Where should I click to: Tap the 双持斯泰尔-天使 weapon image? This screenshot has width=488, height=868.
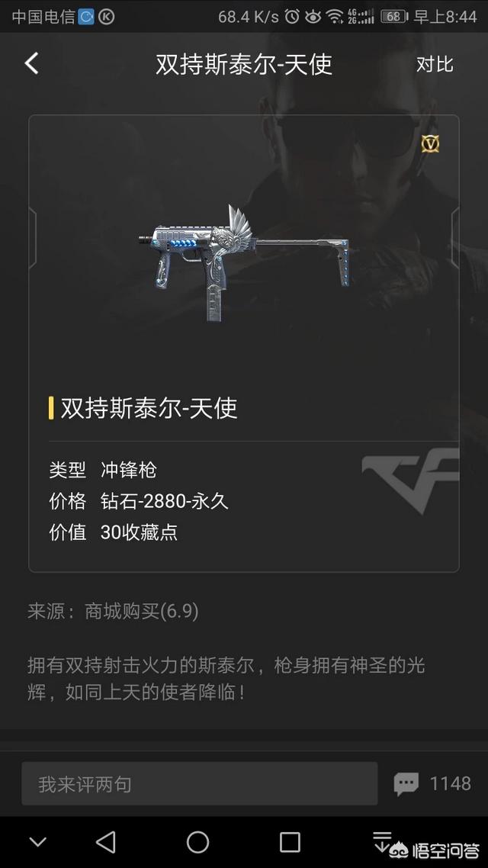coord(244,263)
